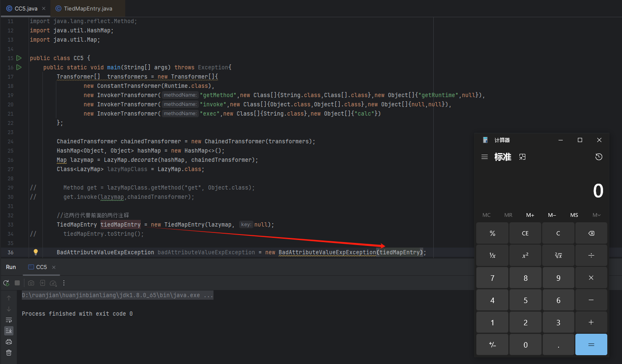This screenshot has width=622, height=364.
Task: Click the Run tool window label
Action: click(11, 267)
